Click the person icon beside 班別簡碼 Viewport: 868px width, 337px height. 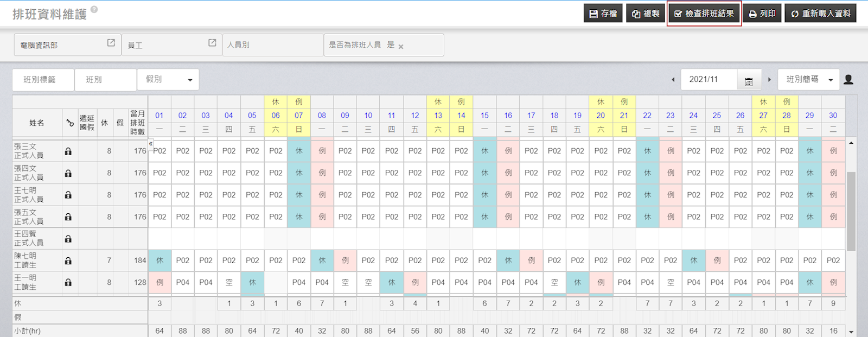click(848, 80)
